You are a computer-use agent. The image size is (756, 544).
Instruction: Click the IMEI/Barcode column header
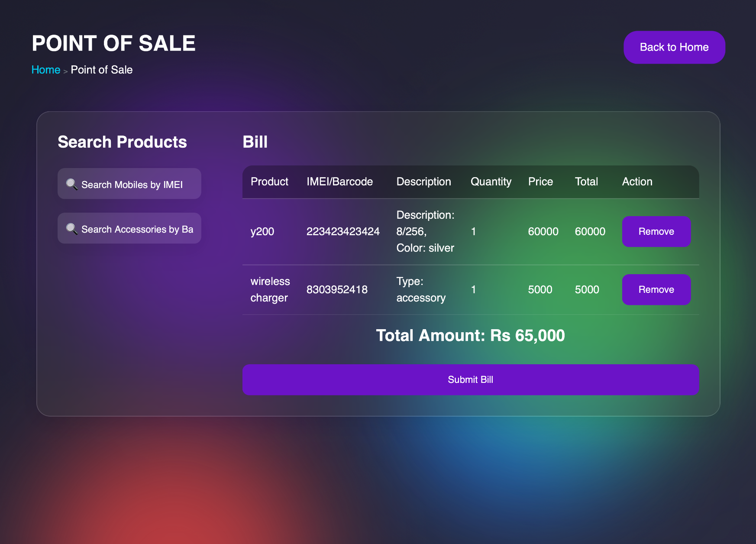click(x=340, y=182)
